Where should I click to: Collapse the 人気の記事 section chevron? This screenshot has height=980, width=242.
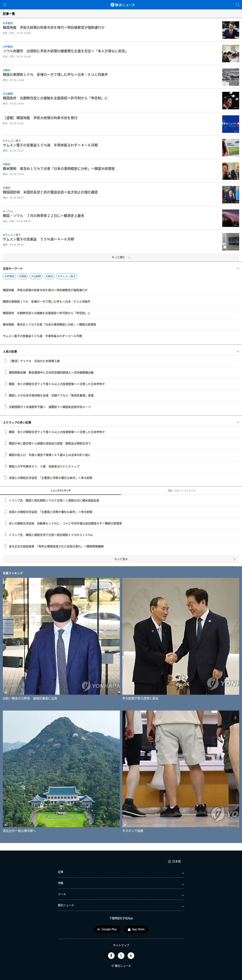click(237, 352)
